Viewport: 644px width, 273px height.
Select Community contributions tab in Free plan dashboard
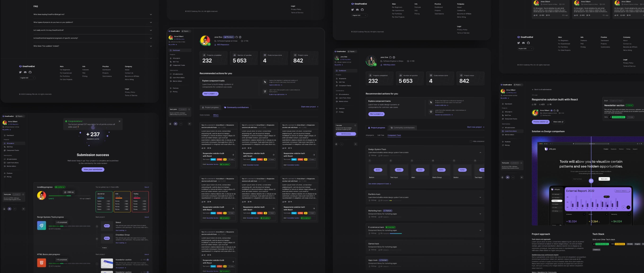(402, 128)
